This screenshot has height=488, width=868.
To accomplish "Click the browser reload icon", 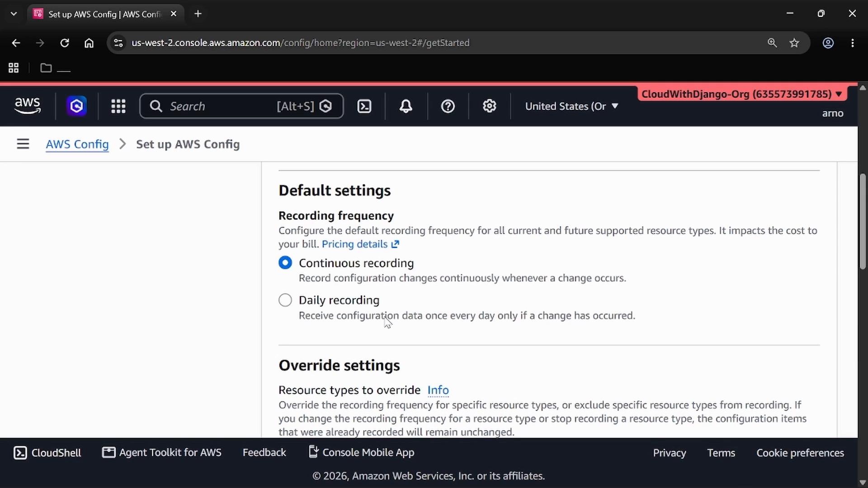I will 65,43.
